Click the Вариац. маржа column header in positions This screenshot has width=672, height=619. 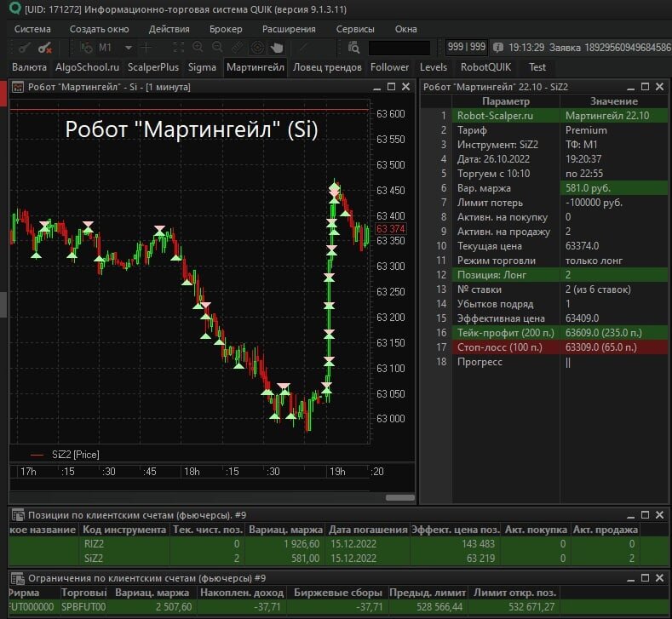(x=285, y=530)
